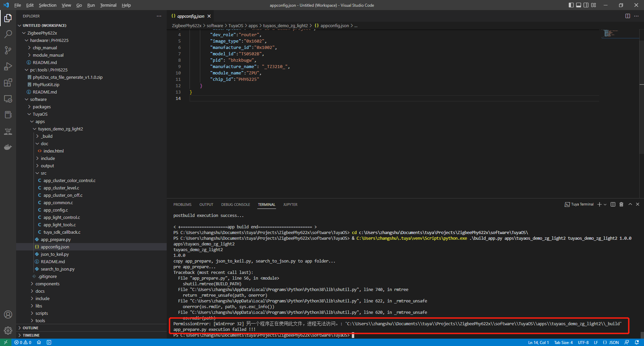
Task: Open Source Control view icon
Action: 8,50
